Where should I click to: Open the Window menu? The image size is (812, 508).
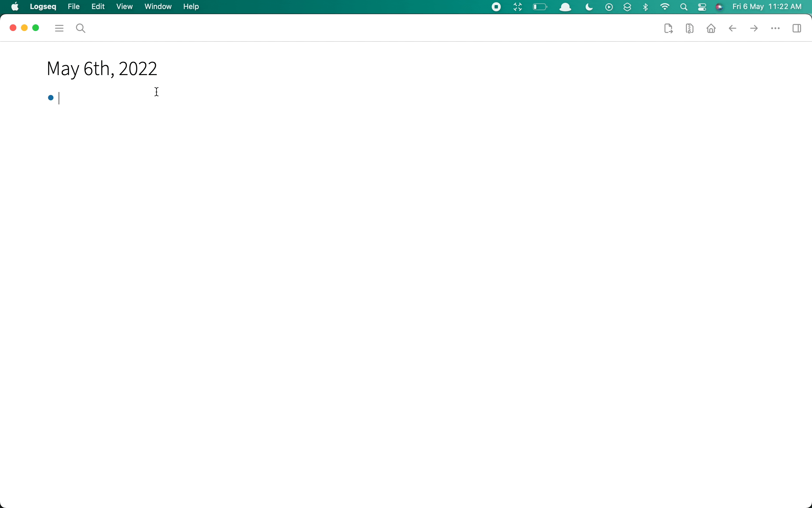pos(158,7)
